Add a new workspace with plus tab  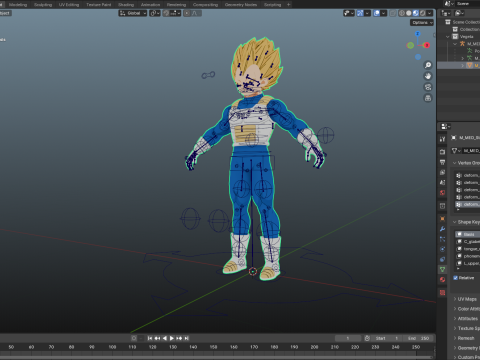click(289, 5)
